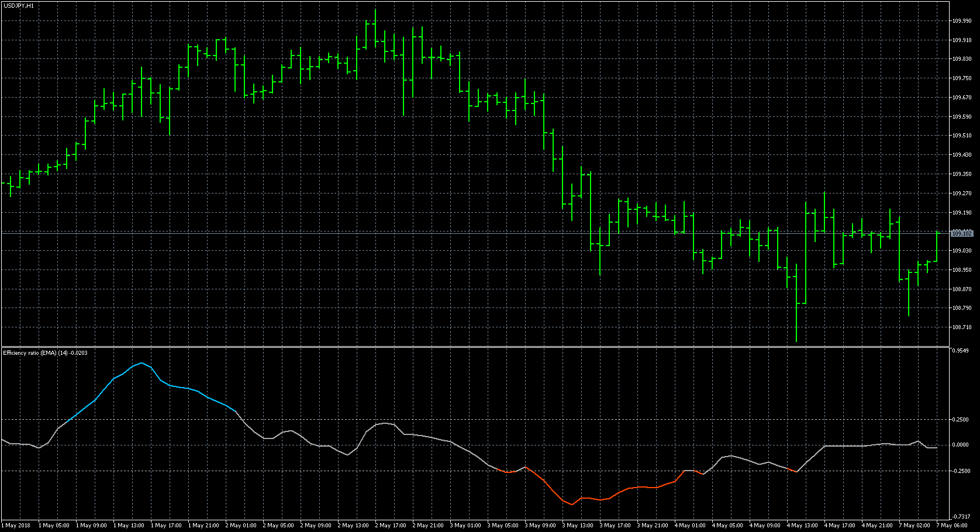Select the 1 May 21:00 time label
Image resolution: width=980 pixels, height=532 pixels.
tap(204, 526)
